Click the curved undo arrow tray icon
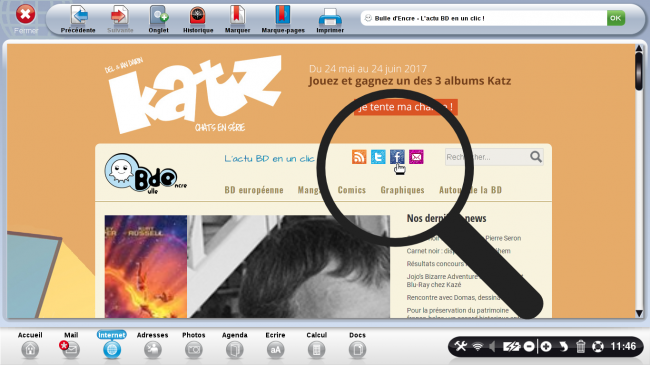 tap(563, 346)
